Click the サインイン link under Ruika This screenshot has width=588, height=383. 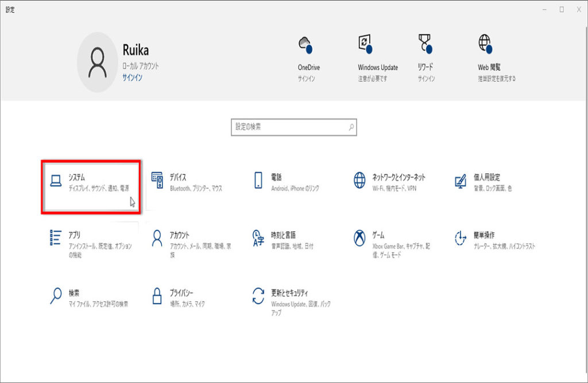coord(132,78)
